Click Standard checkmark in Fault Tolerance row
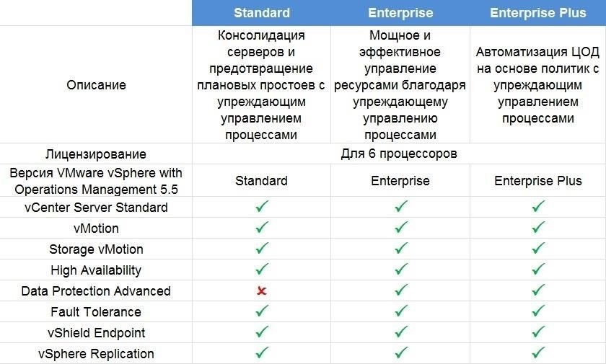 [x=262, y=311]
